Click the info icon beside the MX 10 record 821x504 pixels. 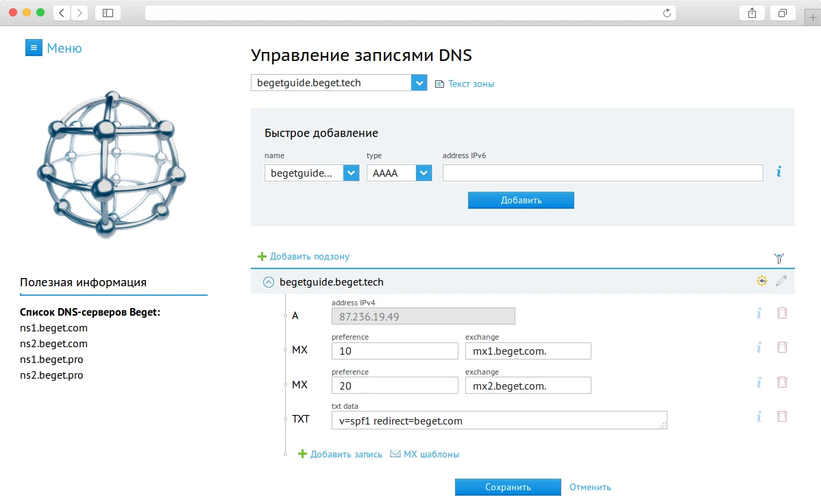coord(759,348)
